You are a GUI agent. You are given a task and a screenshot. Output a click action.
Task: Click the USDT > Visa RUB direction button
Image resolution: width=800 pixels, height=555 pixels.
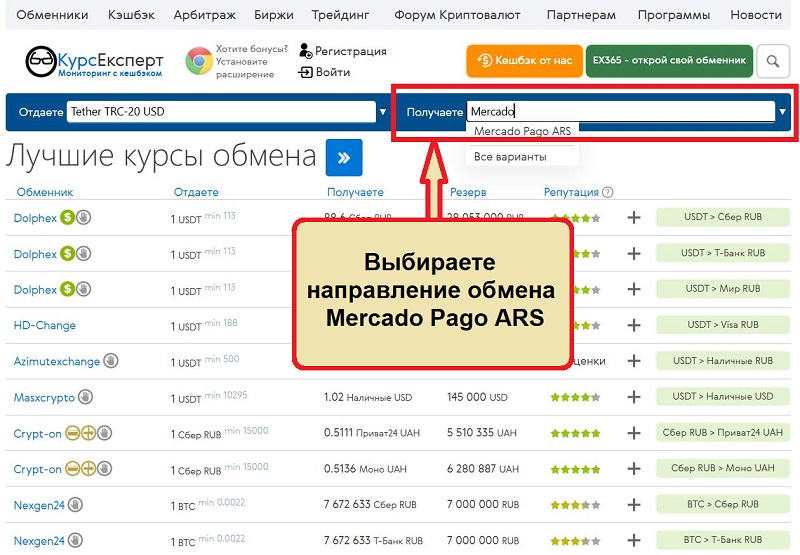click(x=722, y=324)
